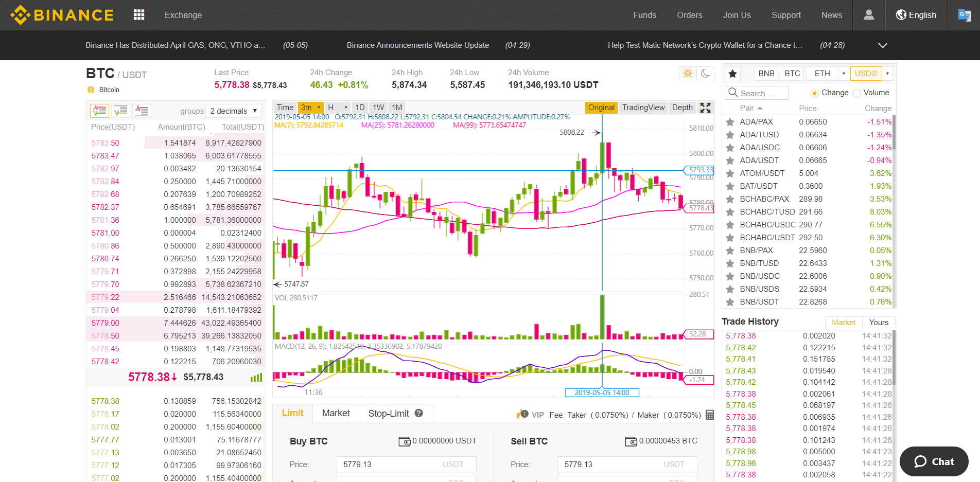Viewport: 980px width, 482px height.
Task: Open the decimals grouping dropdown
Action: [233, 111]
